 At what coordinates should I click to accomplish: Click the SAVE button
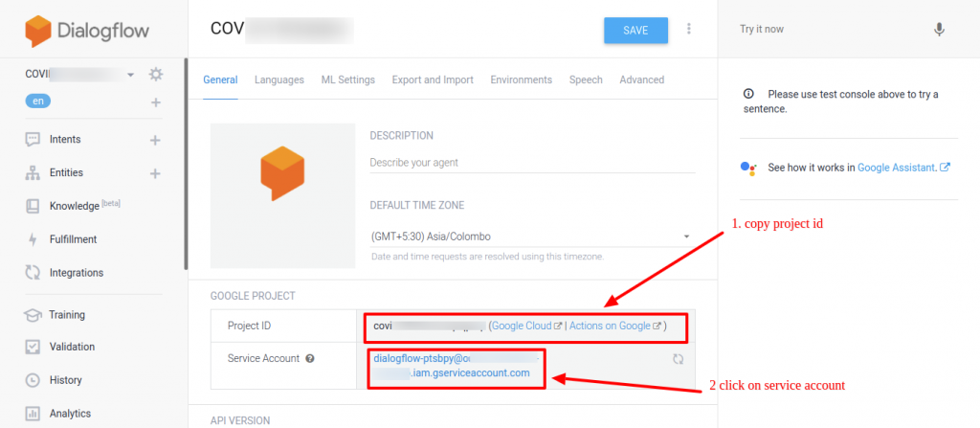(635, 30)
